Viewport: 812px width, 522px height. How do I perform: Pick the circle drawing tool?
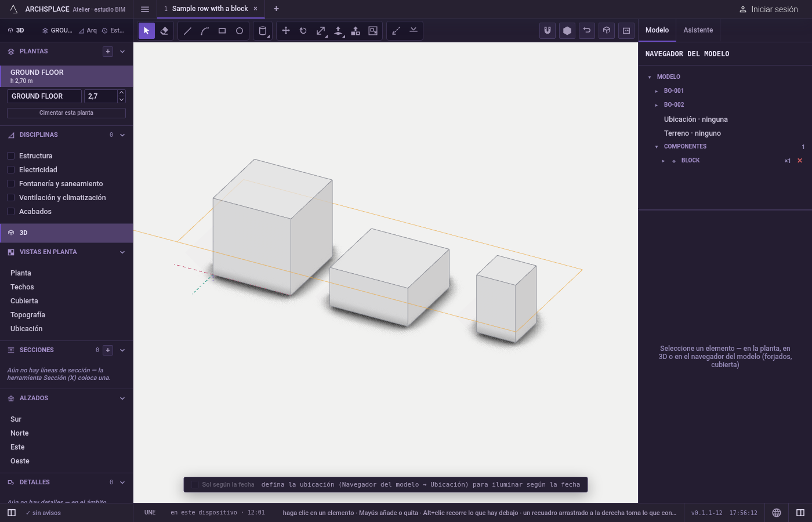240,31
